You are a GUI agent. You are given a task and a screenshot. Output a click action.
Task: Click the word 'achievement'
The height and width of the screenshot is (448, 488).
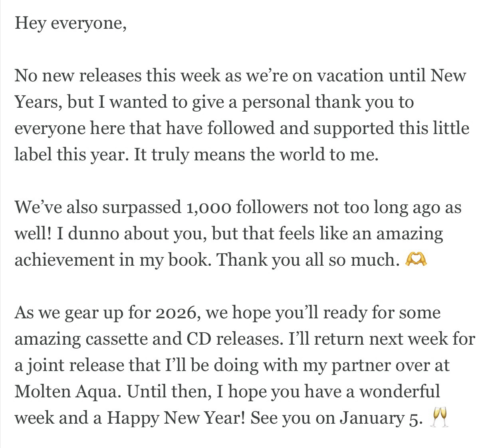[63, 260]
